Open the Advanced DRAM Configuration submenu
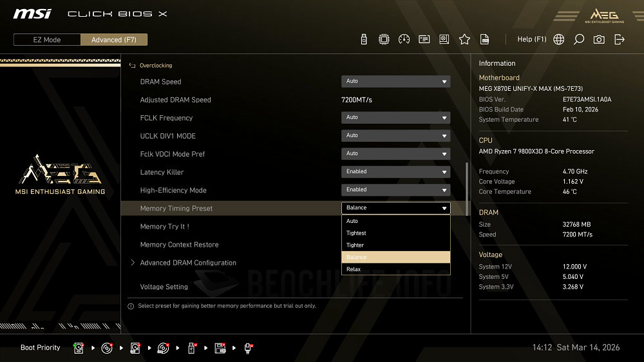Viewport: 644px width, 362px height. tap(188, 263)
